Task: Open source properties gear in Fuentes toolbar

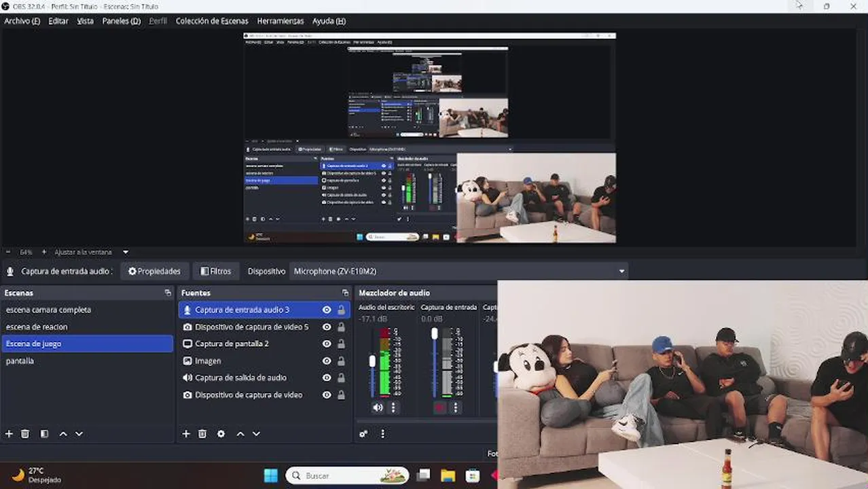Action: [221, 433]
